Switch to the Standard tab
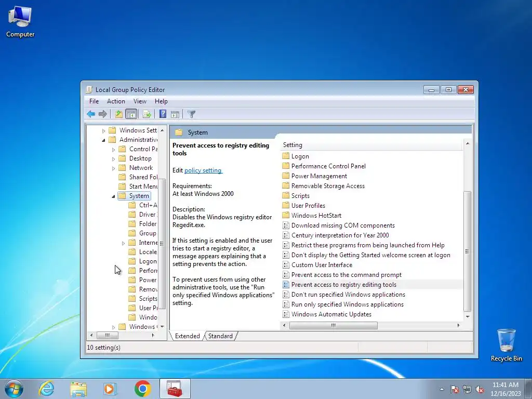 point(220,336)
